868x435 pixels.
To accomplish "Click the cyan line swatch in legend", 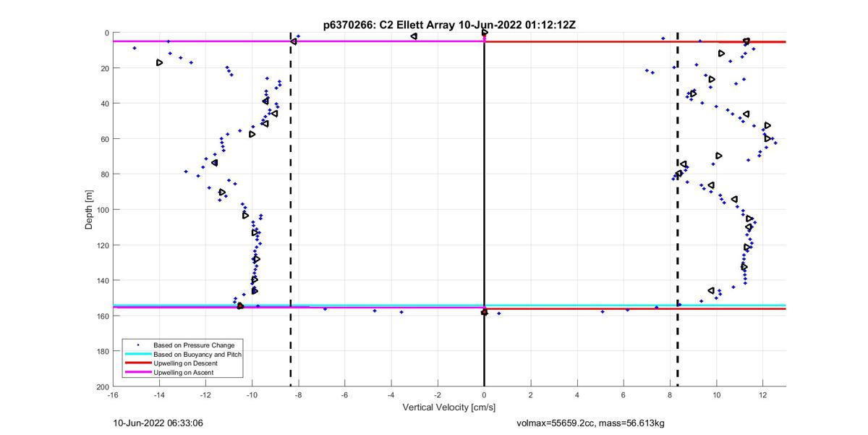I will [137, 354].
